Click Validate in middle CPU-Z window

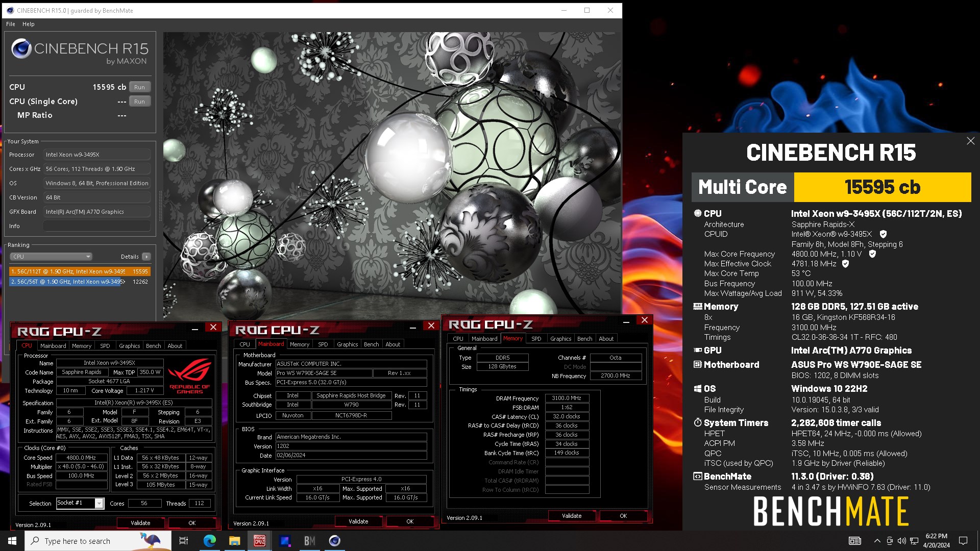[358, 521]
